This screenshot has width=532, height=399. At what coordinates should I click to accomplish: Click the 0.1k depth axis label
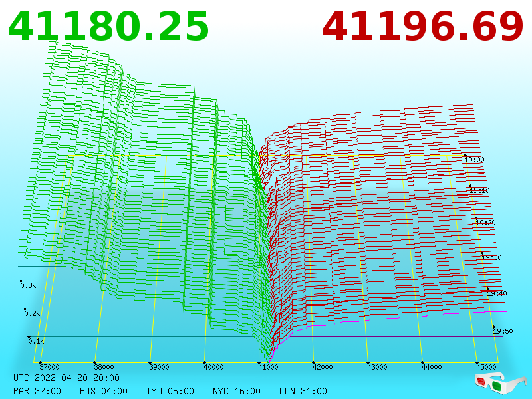[x=37, y=341]
